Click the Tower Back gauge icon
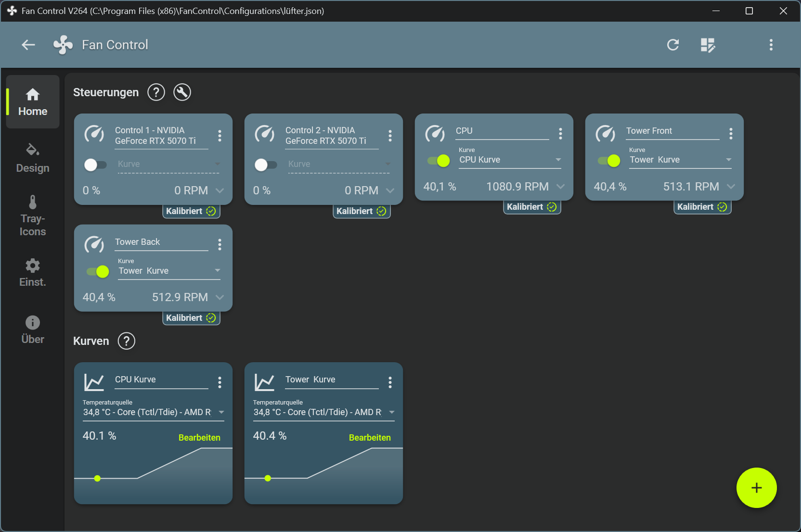This screenshot has width=801, height=532. [94, 245]
